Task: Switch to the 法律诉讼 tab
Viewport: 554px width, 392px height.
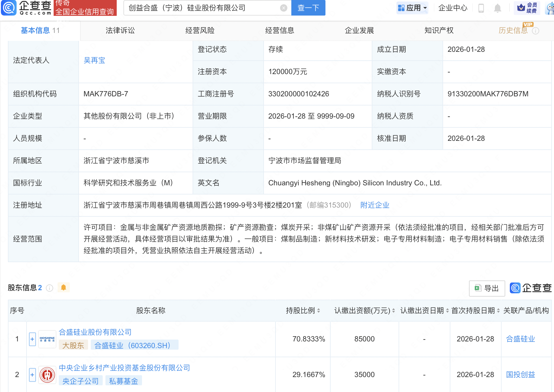Action: (120, 30)
